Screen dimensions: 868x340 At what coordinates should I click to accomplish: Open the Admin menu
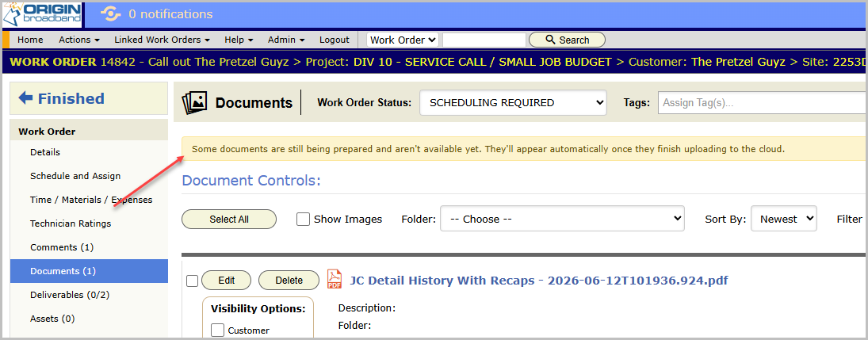286,40
